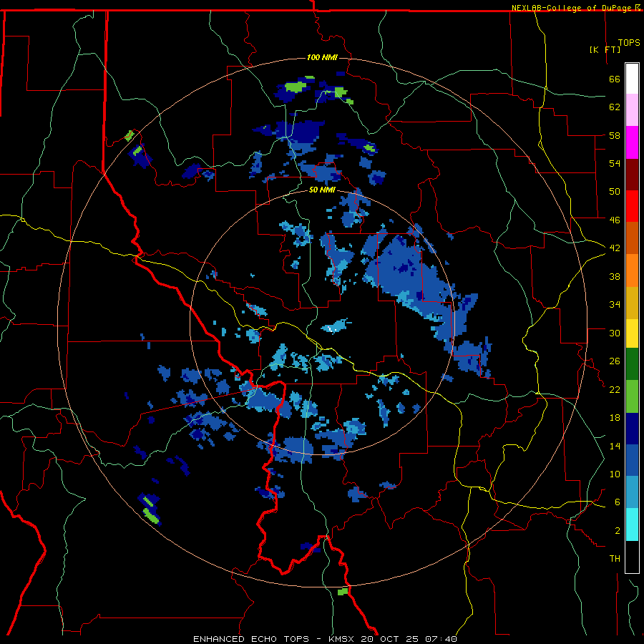The width and height of the screenshot is (644, 644).
Task: Select the navy swatch between 18 and 14
Action: click(632, 429)
